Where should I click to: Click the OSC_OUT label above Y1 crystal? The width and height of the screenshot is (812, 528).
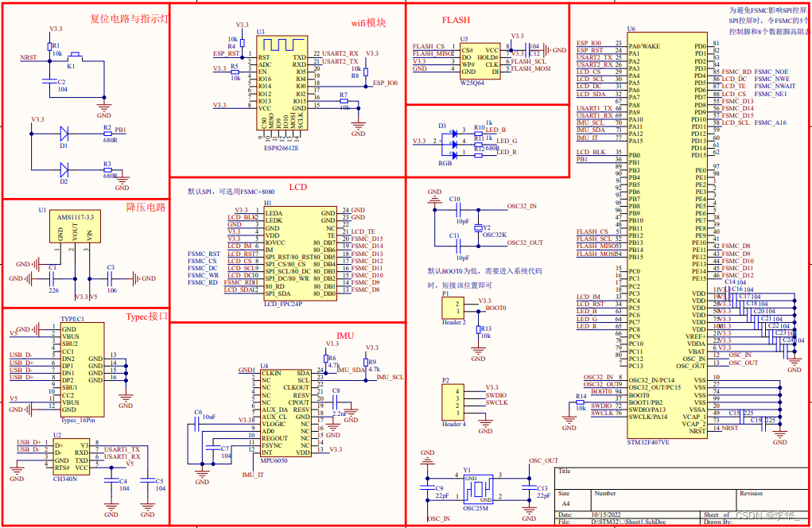[x=544, y=460]
